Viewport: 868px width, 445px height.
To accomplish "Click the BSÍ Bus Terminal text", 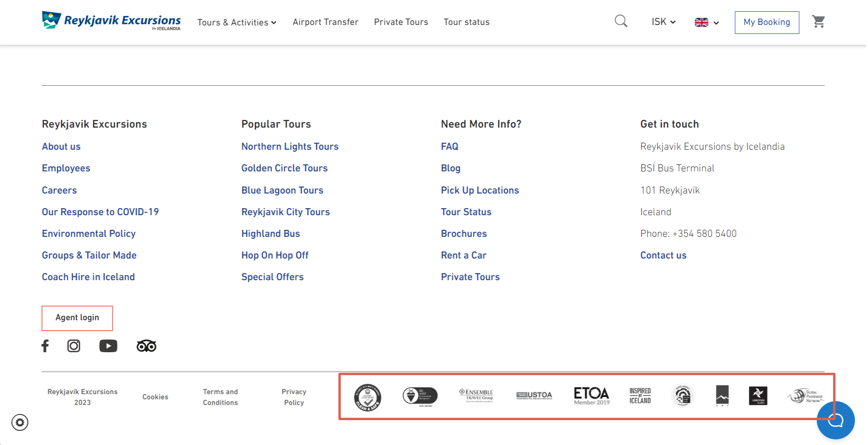I will (677, 168).
